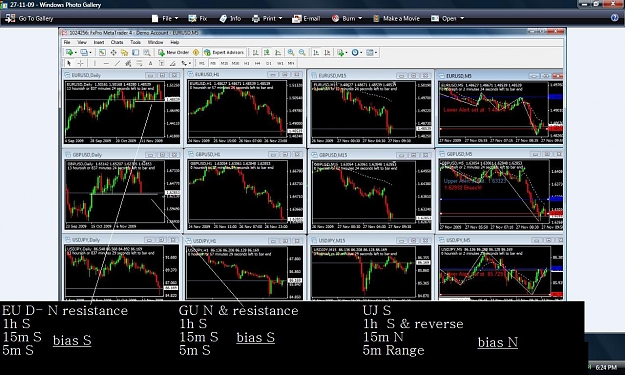Viewport: 625px width, 375px height.
Task: Expand the Periods dropdown arrow
Action: [x=361, y=52]
